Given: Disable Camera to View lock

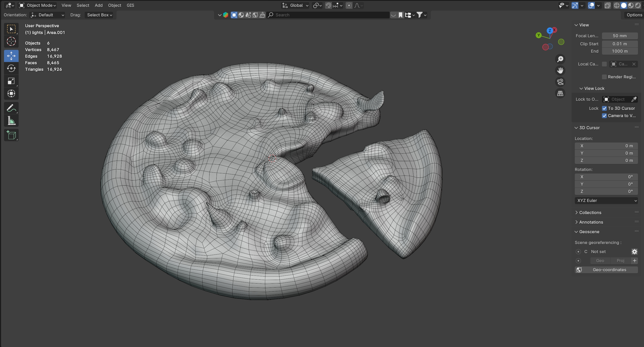Looking at the screenshot, I should (604, 116).
